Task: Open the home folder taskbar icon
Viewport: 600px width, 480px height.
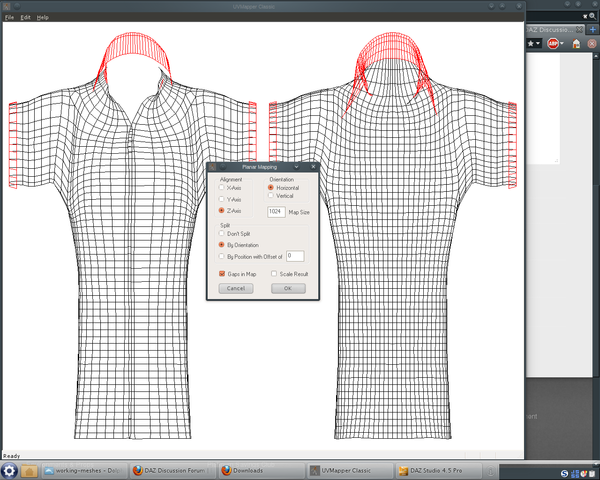Action: [29, 470]
